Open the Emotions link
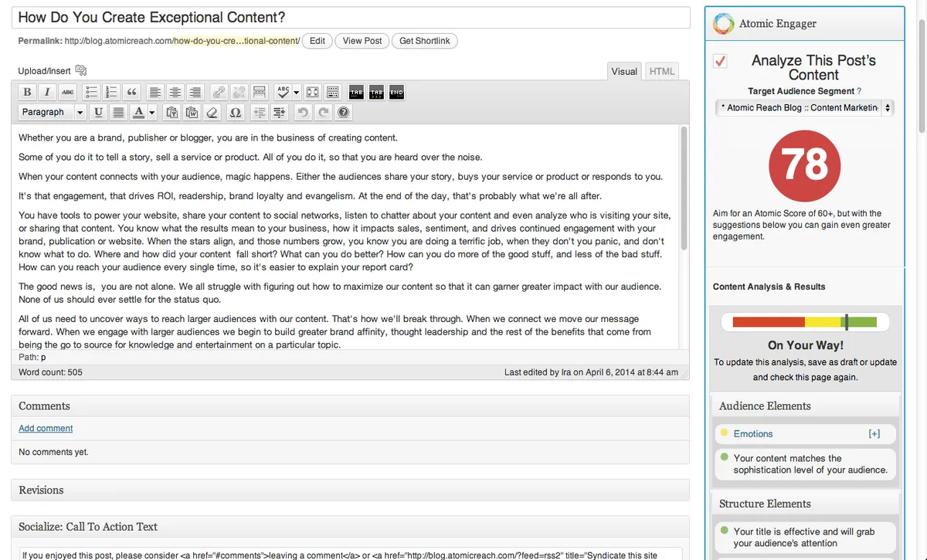Viewport: 927px width, 560px height. pos(753,434)
